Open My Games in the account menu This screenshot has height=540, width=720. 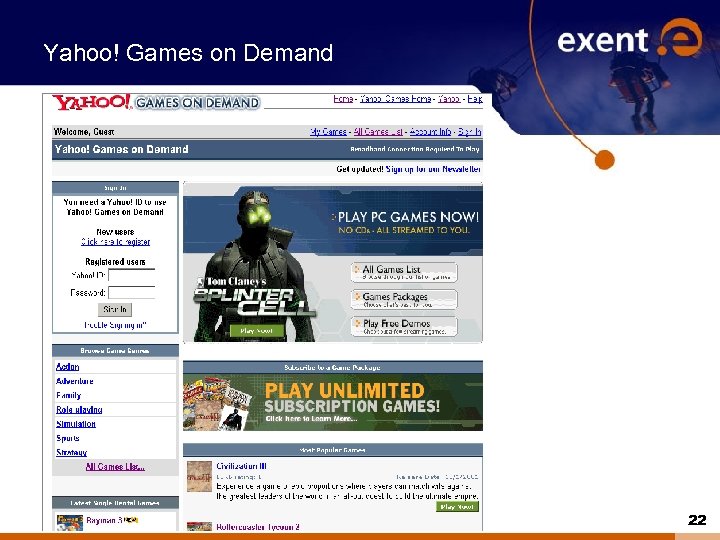(x=328, y=132)
